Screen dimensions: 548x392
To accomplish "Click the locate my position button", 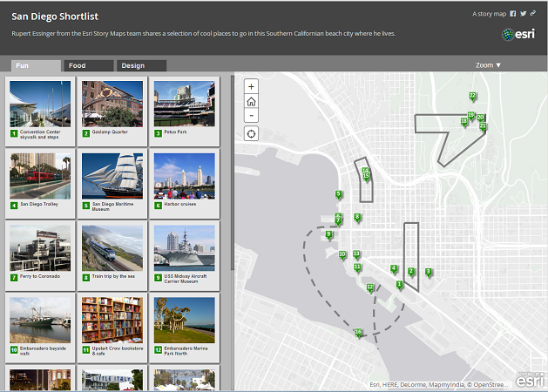I will pyautogui.click(x=252, y=133).
